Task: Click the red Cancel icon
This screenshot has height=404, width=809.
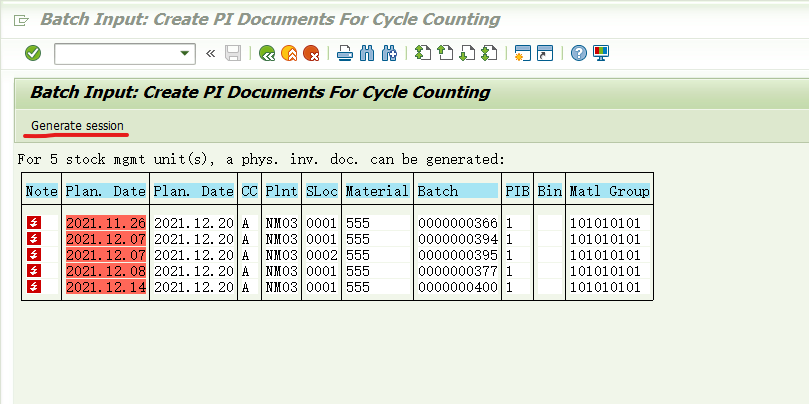Action: pyautogui.click(x=311, y=53)
